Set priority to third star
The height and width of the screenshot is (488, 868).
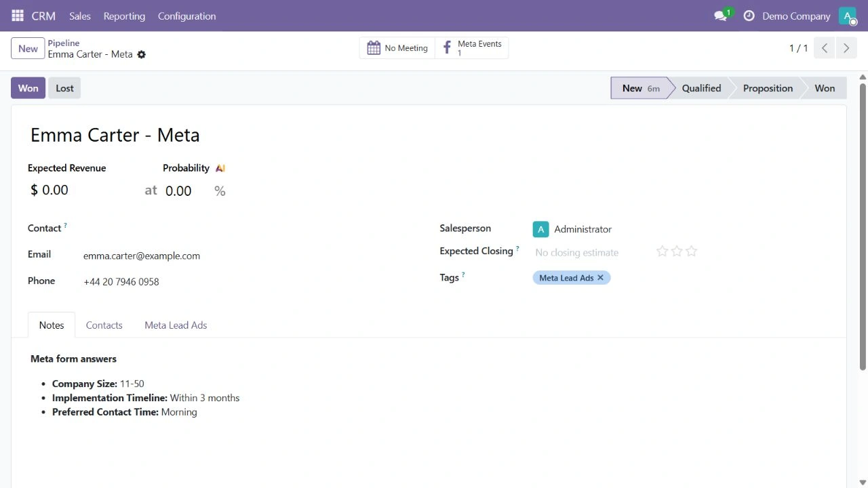click(x=691, y=251)
